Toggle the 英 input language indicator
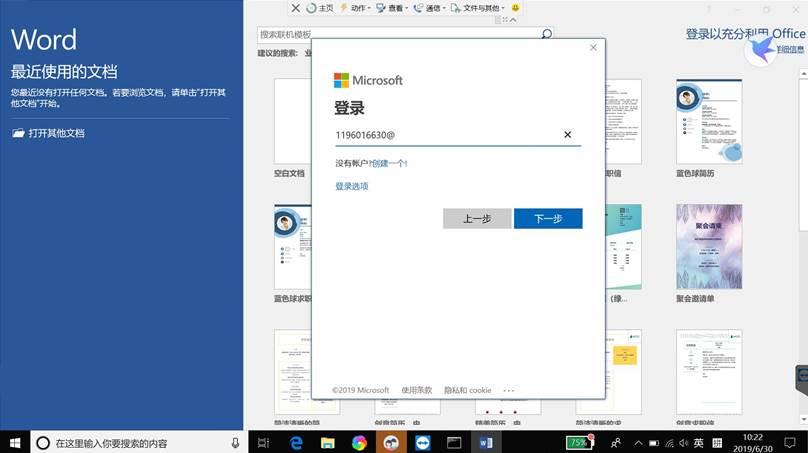The width and height of the screenshot is (808, 453). [699, 443]
